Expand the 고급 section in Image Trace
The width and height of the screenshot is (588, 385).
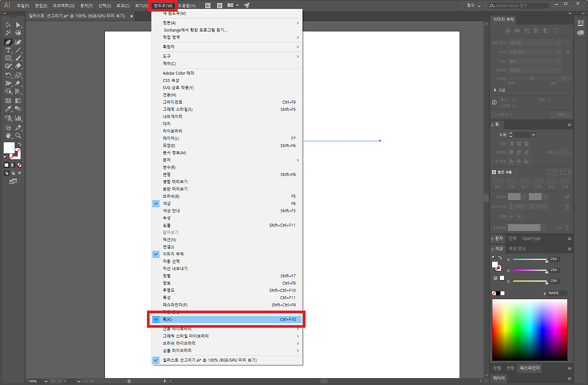click(x=495, y=90)
